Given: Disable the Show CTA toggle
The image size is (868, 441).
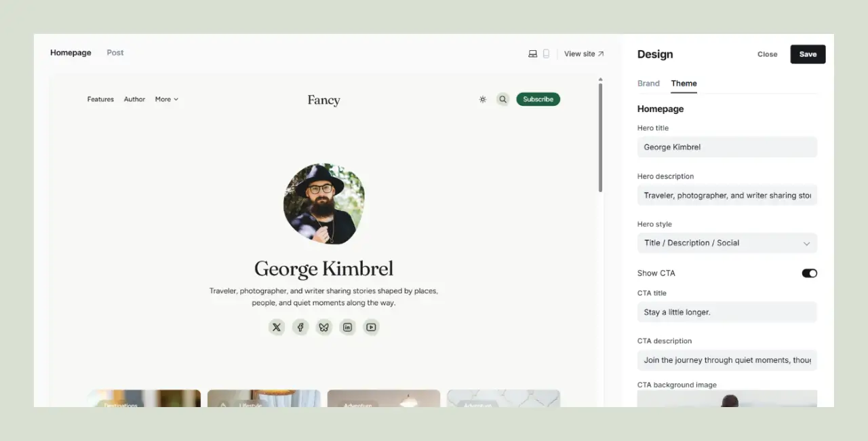Looking at the screenshot, I should pos(809,273).
